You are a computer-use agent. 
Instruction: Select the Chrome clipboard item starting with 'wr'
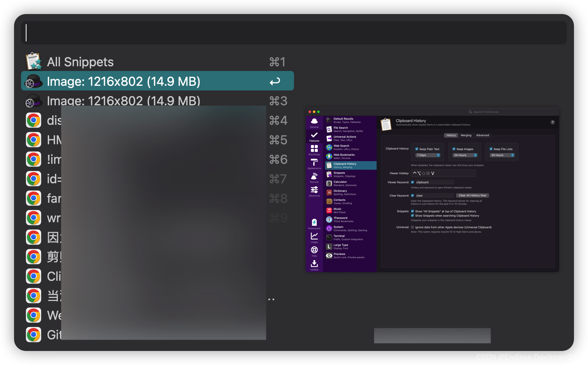click(158, 218)
